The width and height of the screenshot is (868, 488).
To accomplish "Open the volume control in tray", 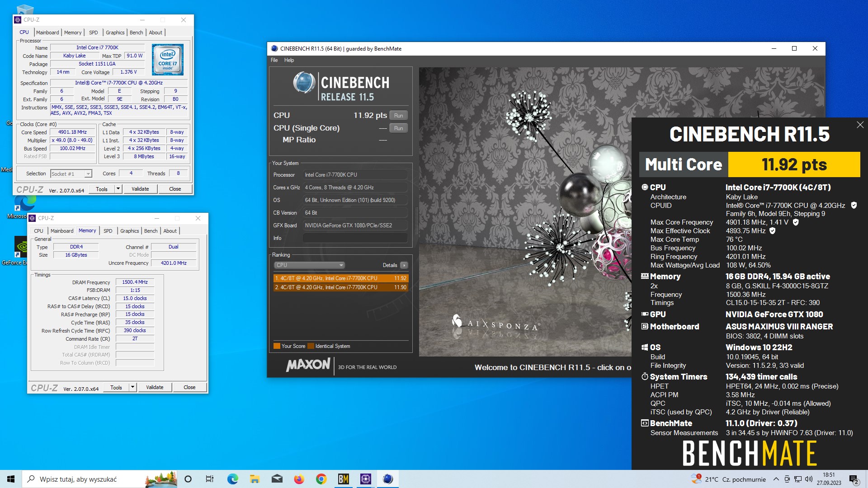I will pos(809,479).
